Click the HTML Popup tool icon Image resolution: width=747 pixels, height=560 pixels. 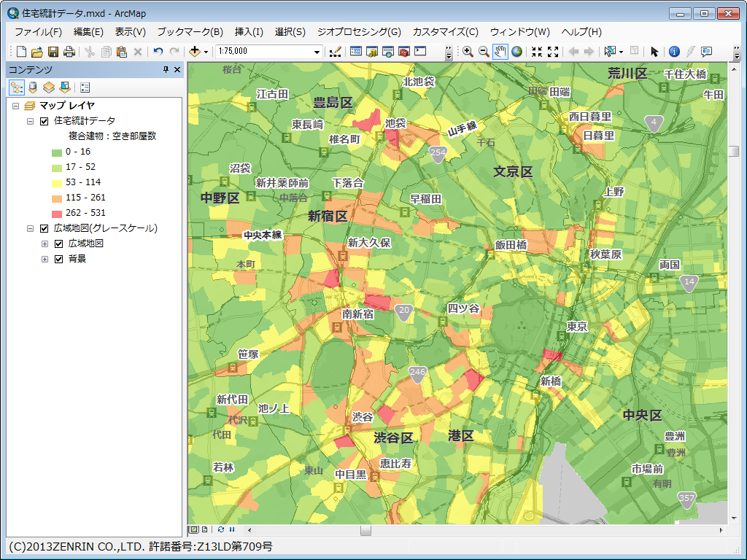706,52
